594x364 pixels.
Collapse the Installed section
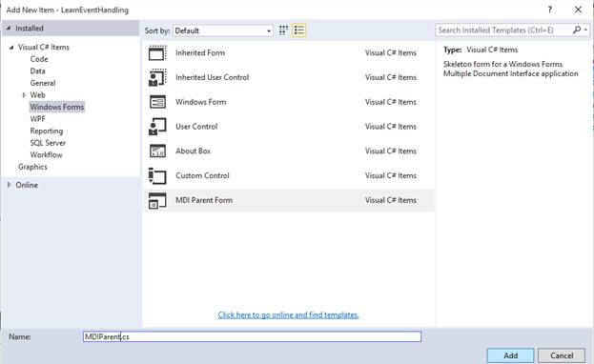[9, 28]
